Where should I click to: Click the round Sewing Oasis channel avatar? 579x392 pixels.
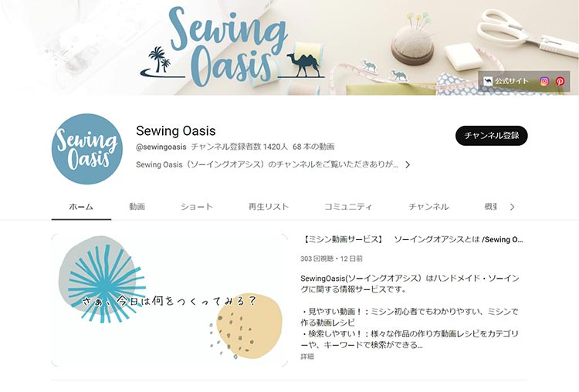click(x=87, y=149)
